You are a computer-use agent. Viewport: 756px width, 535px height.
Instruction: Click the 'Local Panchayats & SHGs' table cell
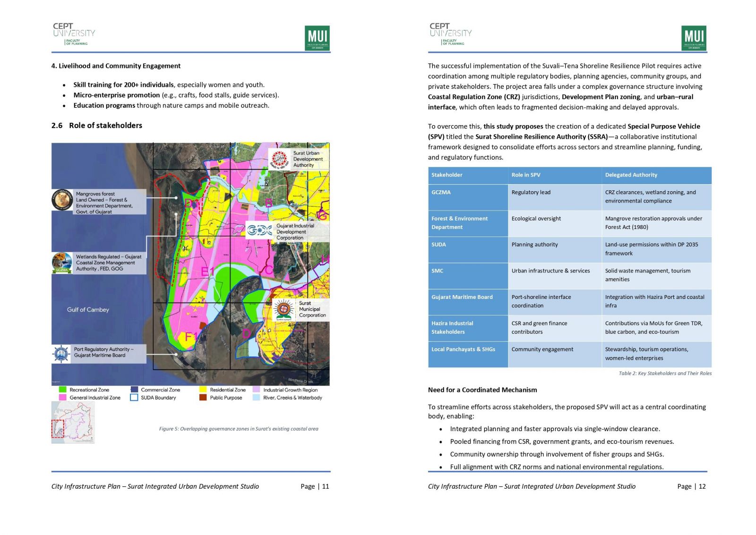pos(468,354)
